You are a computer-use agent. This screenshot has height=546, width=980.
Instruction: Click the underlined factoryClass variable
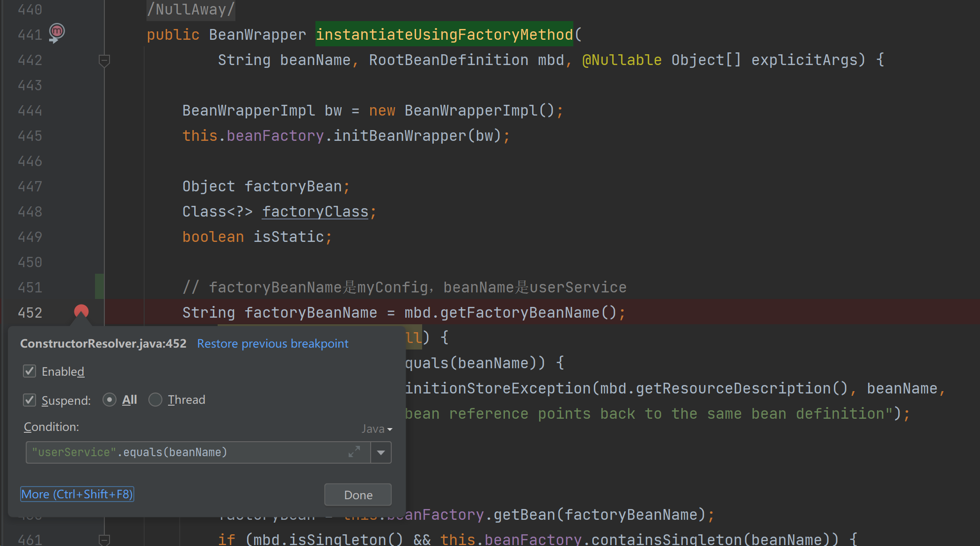(x=315, y=211)
